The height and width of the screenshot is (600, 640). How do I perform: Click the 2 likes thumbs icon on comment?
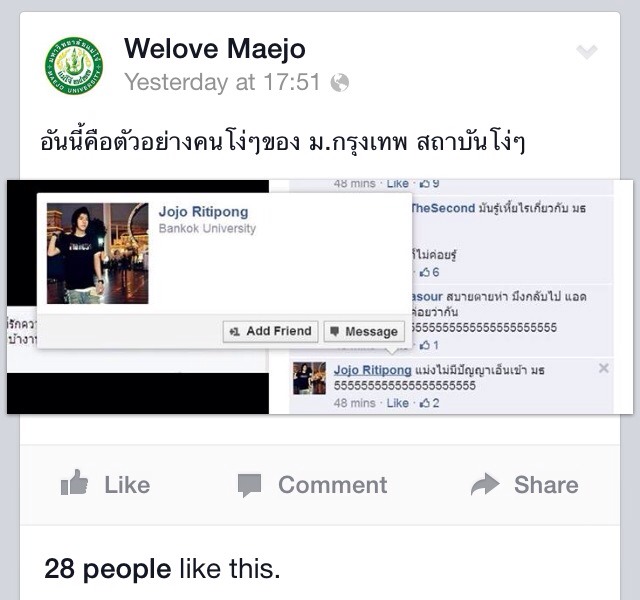pos(425,403)
